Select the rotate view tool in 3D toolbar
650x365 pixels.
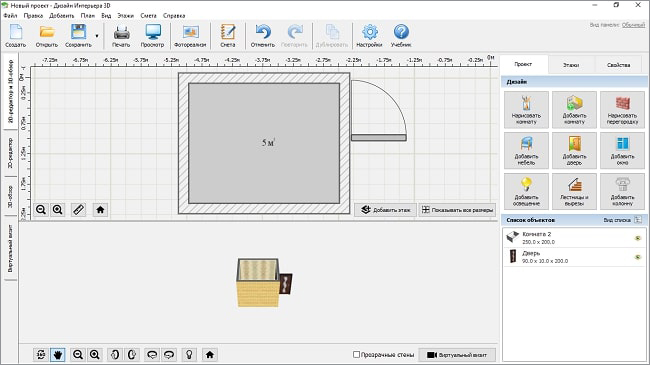tap(41, 355)
